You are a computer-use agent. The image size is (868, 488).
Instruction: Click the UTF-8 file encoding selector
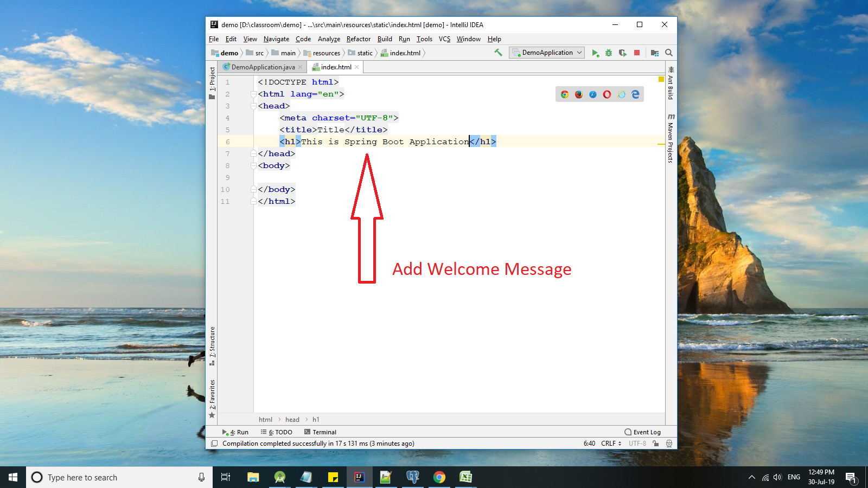tap(637, 444)
